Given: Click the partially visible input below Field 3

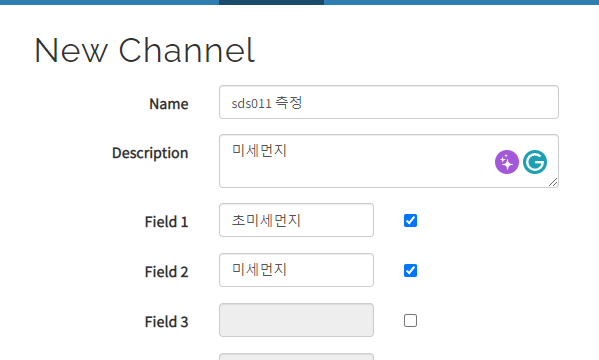Looking at the screenshot, I should point(296,357).
